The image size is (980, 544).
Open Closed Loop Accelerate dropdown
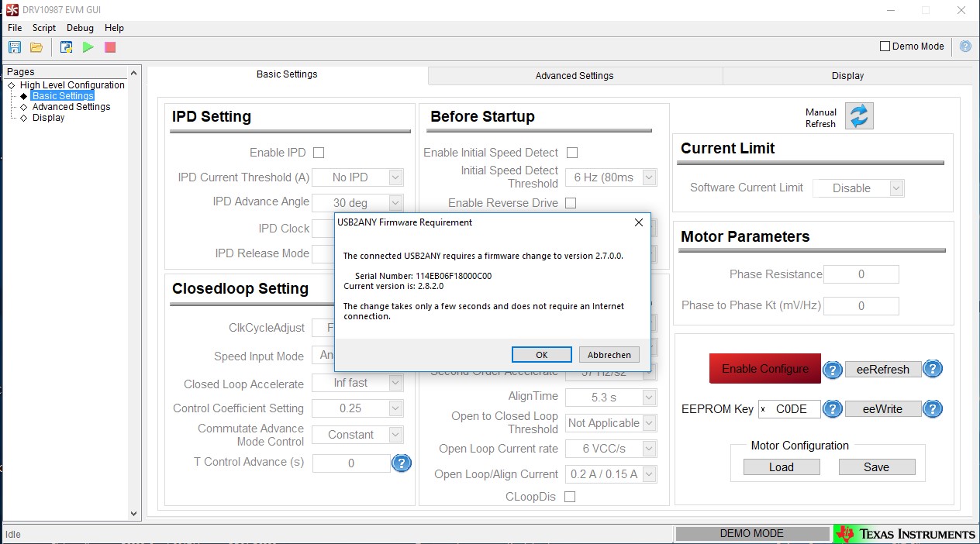coord(395,383)
